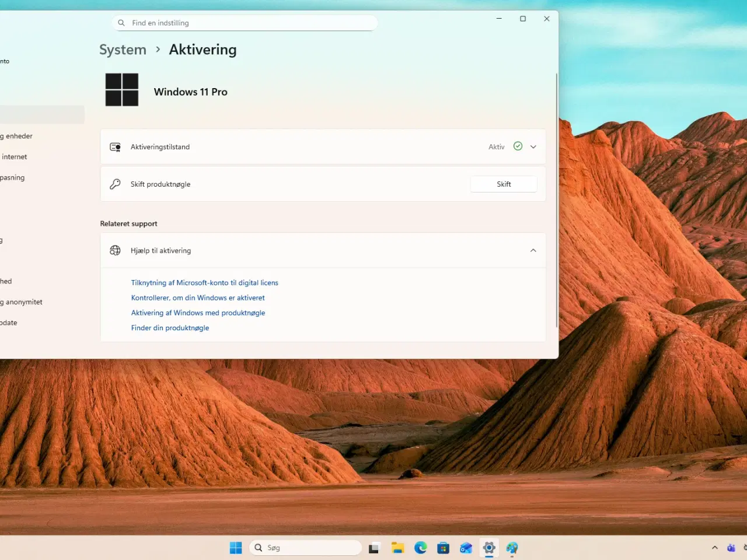Click the Task View icon
Screen dimensions: 747x560
click(373, 548)
